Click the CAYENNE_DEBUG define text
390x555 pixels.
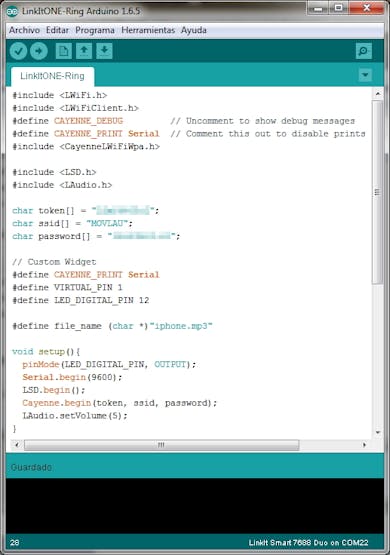point(88,121)
